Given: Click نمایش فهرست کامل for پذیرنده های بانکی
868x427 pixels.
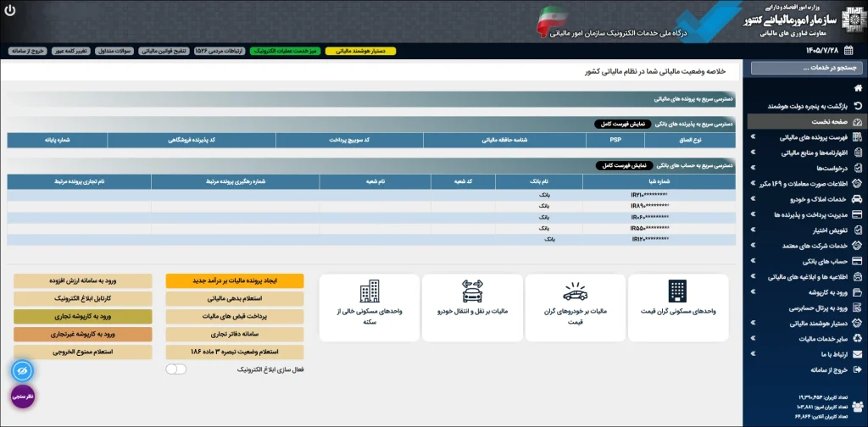Looking at the screenshot, I should pos(623,125).
